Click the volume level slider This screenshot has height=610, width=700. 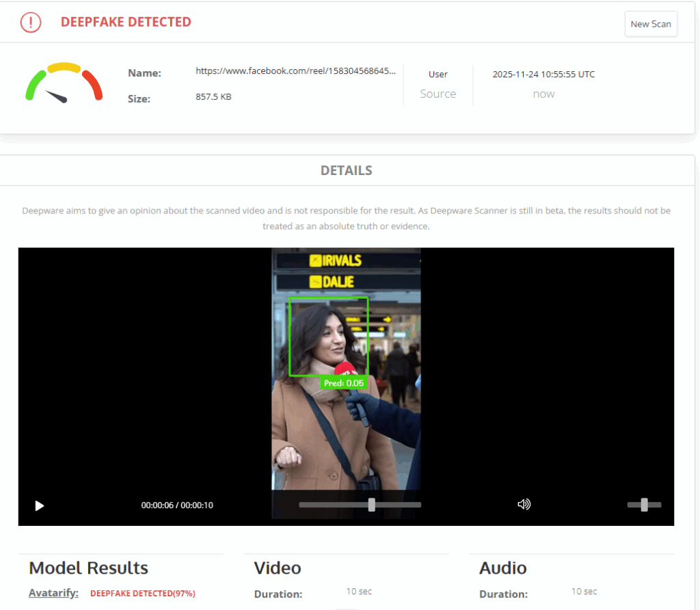pyautogui.click(x=644, y=505)
